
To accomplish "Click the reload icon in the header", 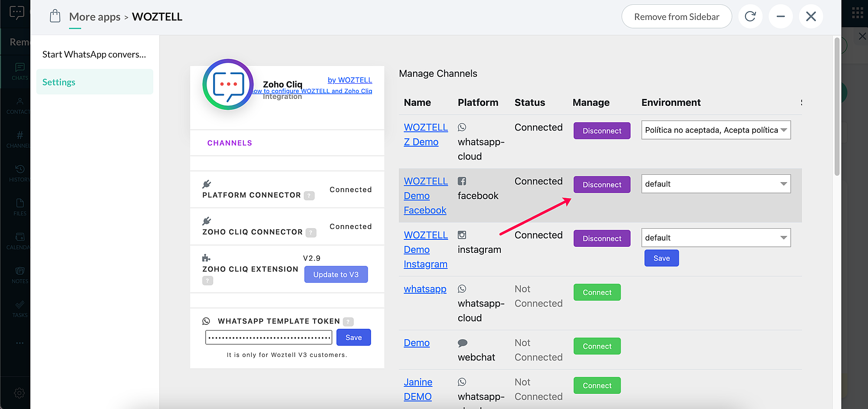I will pos(750,16).
